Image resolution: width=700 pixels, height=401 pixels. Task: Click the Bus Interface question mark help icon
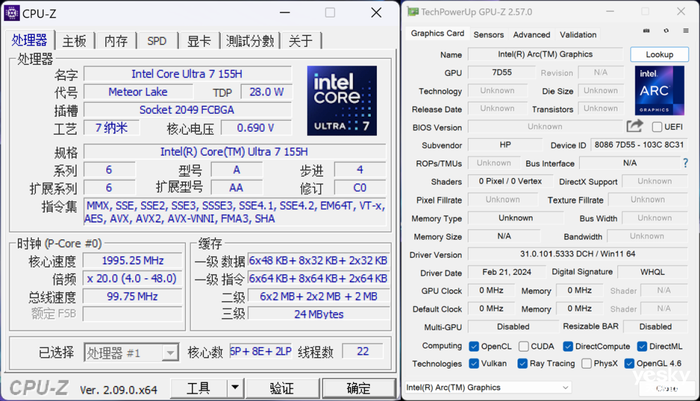[685, 163]
